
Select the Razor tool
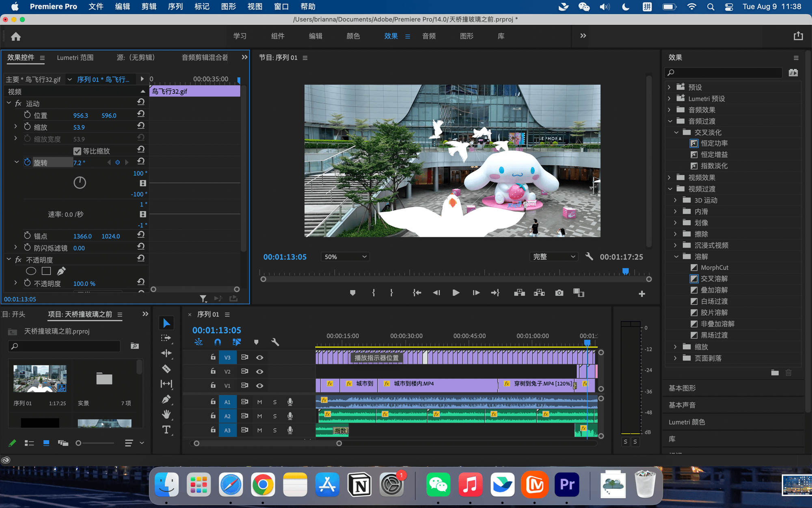pyautogui.click(x=166, y=369)
